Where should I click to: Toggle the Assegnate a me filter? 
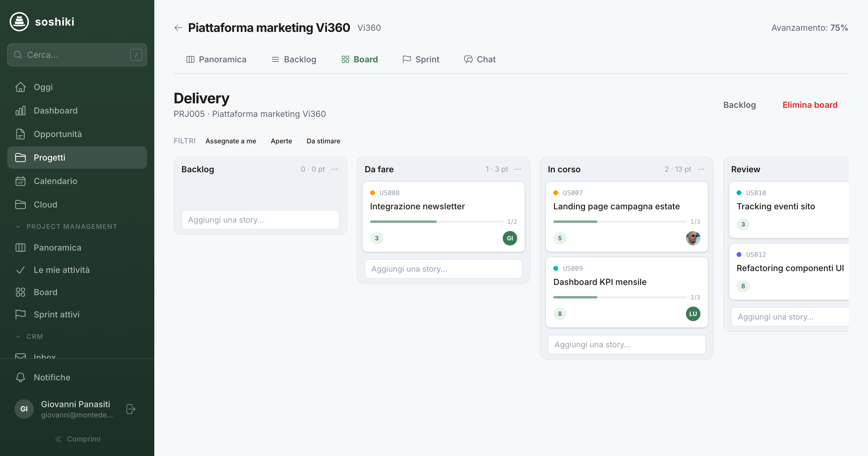231,141
